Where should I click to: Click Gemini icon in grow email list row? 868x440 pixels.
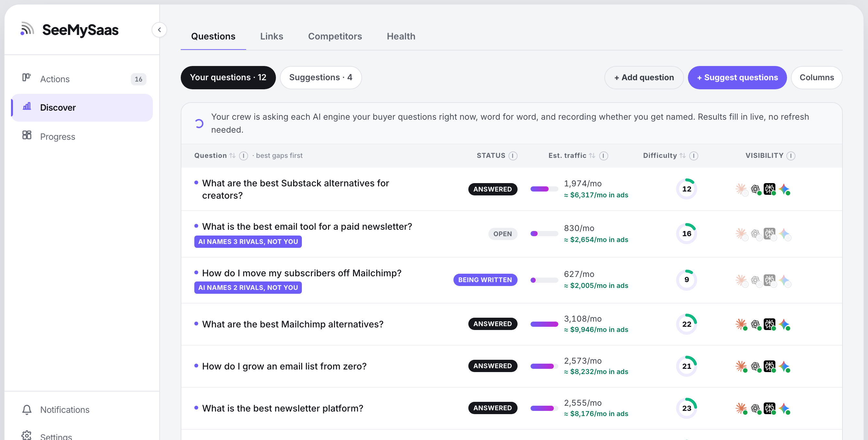click(x=784, y=366)
